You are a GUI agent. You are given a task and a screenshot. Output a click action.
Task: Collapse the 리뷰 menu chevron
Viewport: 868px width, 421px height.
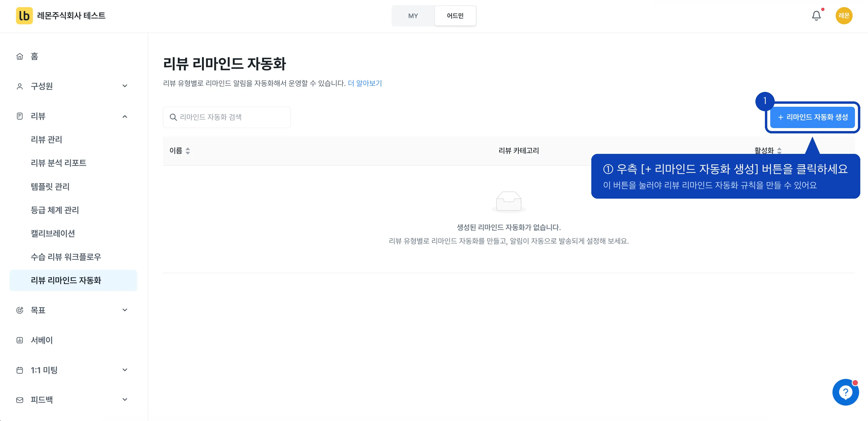pos(125,117)
